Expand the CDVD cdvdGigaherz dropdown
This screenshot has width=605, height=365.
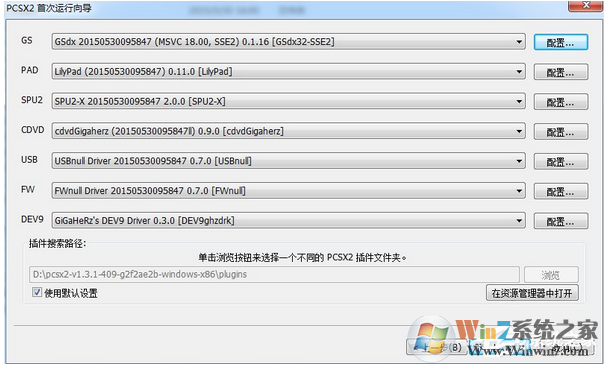(x=288, y=131)
